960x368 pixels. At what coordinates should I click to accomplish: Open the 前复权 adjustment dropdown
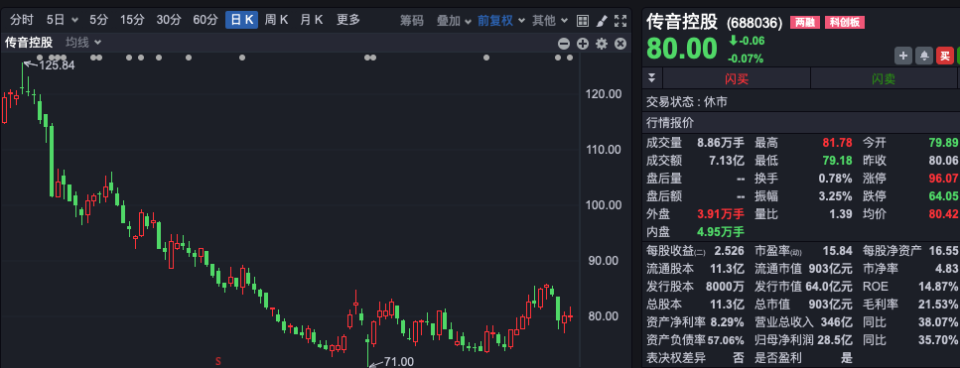(501, 20)
